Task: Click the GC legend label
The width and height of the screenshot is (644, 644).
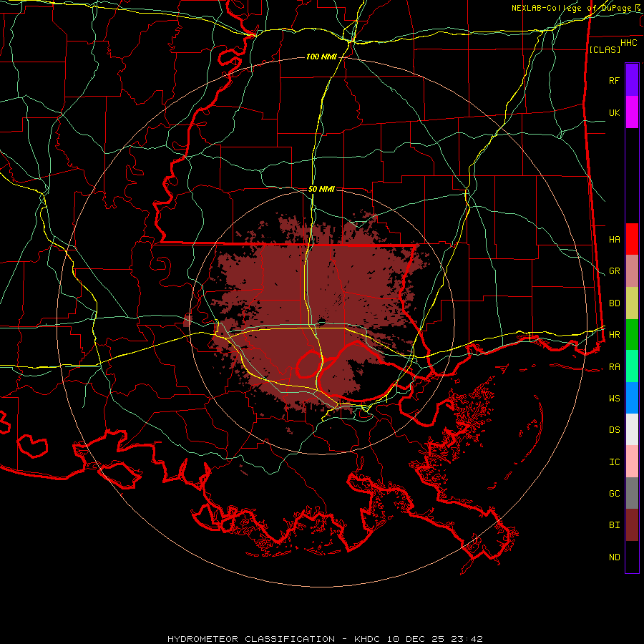Action: click(x=614, y=493)
